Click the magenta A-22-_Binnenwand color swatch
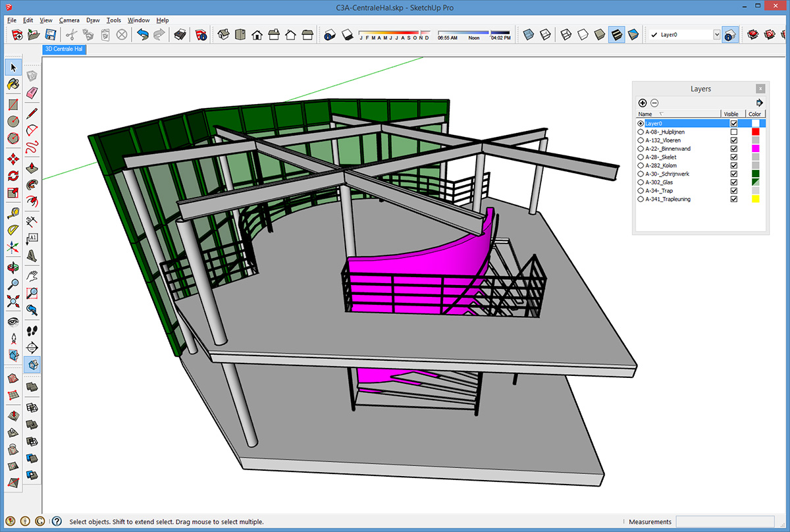Screen dimensions: 790x532 click(x=756, y=149)
